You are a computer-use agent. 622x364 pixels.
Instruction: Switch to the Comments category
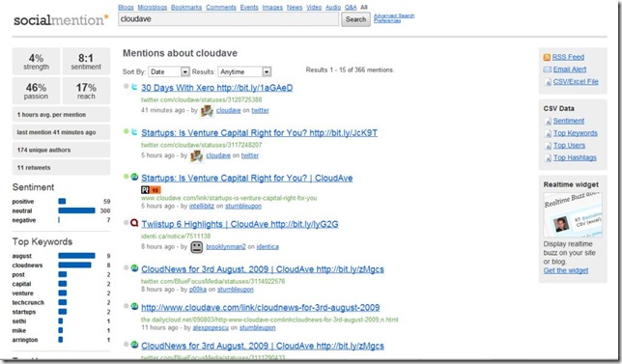pyautogui.click(x=221, y=7)
